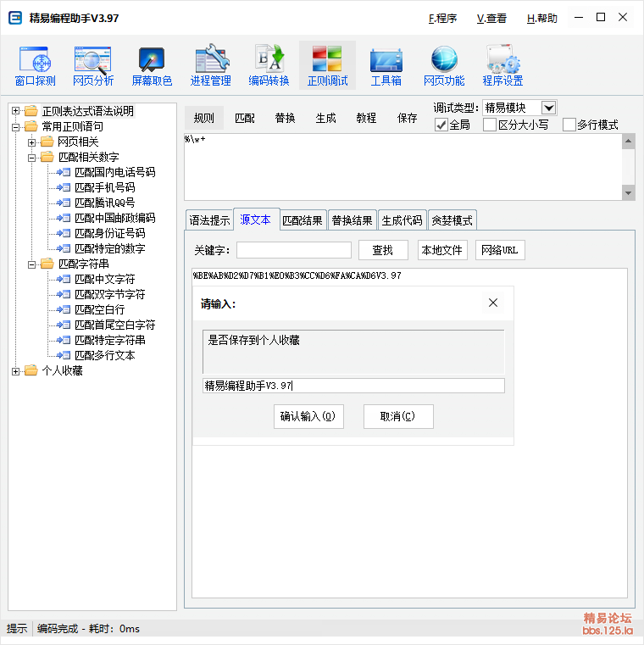Open the V.查看 menu

(491, 19)
